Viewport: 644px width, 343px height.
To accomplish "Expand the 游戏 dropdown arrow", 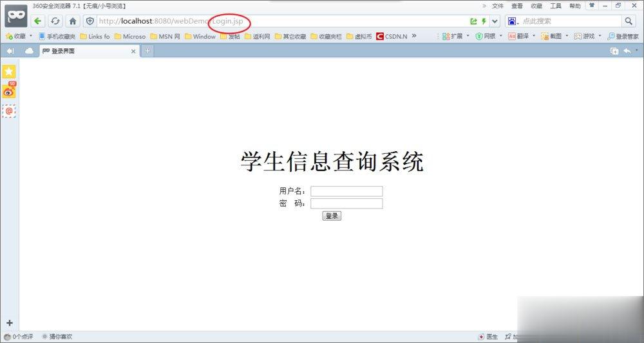I will tap(600, 36).
